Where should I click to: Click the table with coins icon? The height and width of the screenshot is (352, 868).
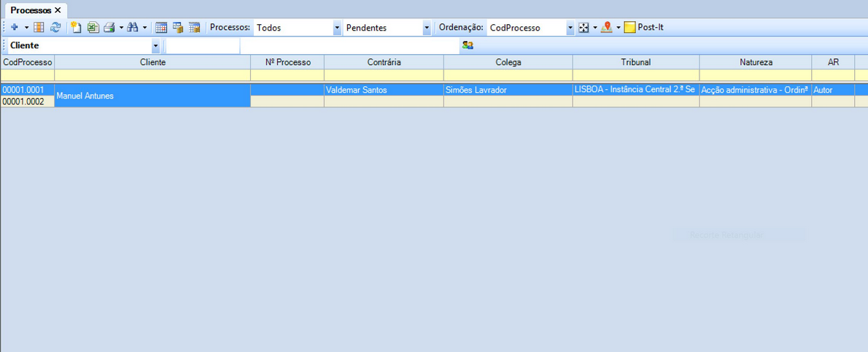pos(178,27)
